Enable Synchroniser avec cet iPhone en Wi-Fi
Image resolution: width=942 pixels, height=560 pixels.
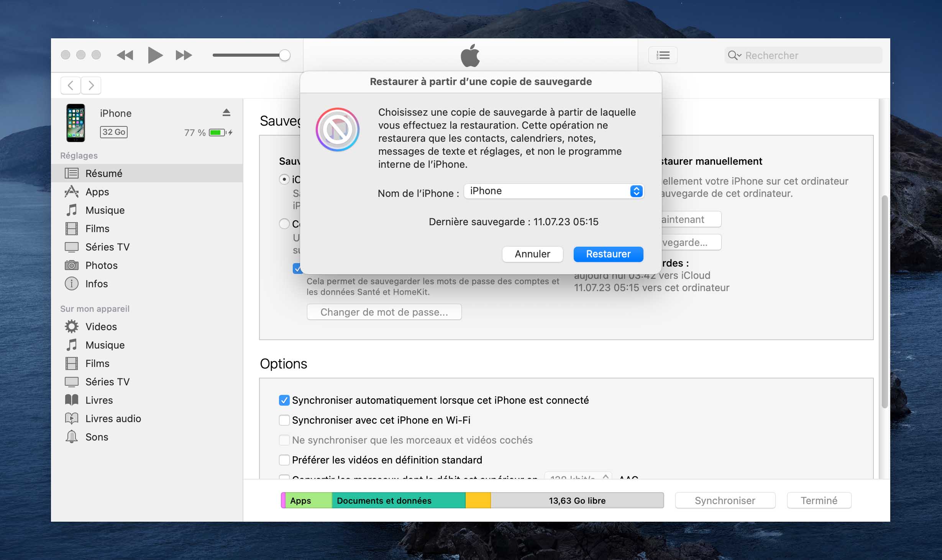click(284, 420)
